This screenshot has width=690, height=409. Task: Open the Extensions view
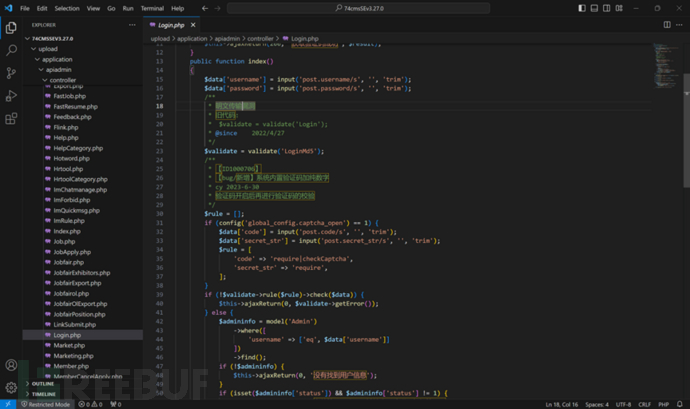(12, 118)
